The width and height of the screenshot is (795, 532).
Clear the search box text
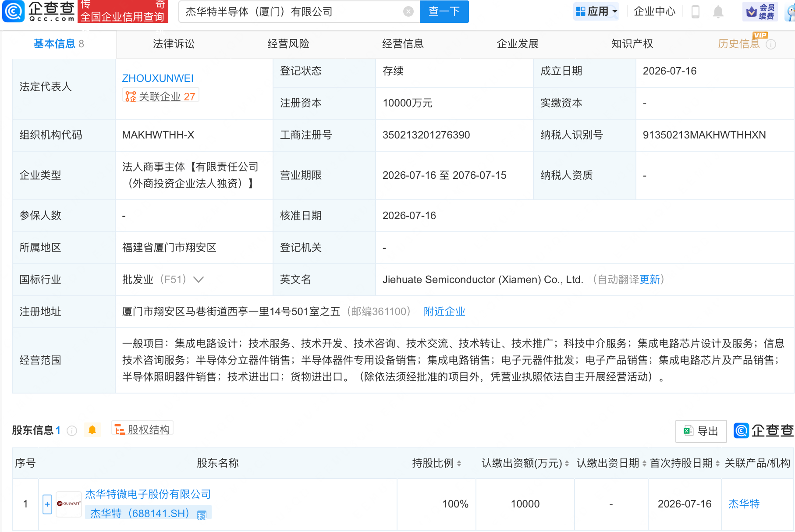point(408,11)
